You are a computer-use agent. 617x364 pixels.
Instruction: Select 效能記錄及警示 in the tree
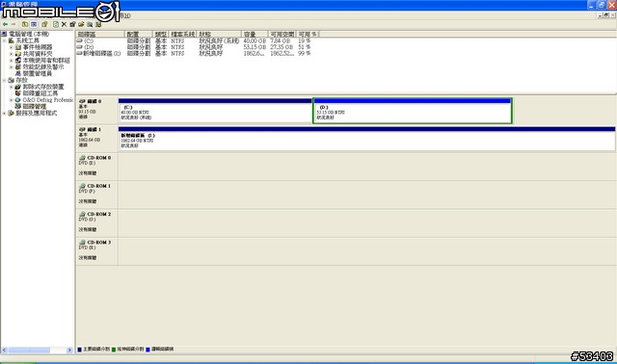pyautogui.click(x=42, y=67)
